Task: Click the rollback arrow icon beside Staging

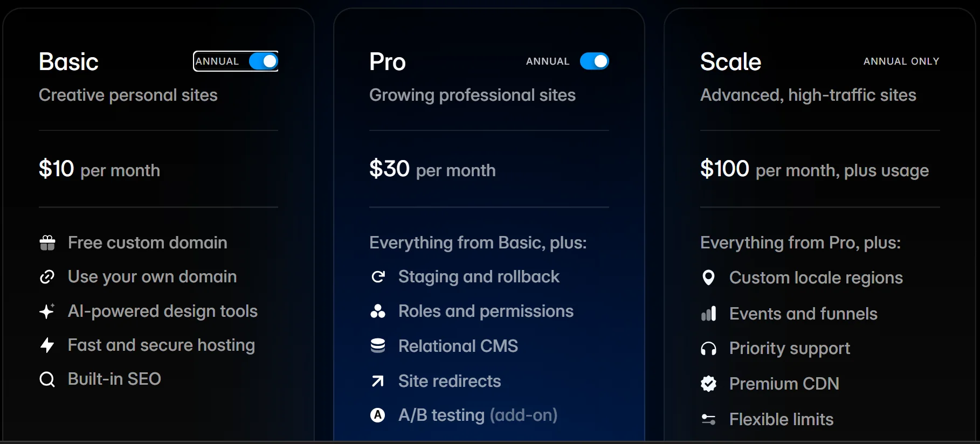Action: [x=378, y=277]
